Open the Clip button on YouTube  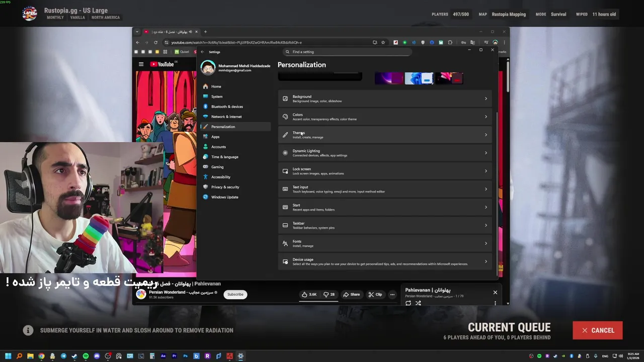(375, 294)
